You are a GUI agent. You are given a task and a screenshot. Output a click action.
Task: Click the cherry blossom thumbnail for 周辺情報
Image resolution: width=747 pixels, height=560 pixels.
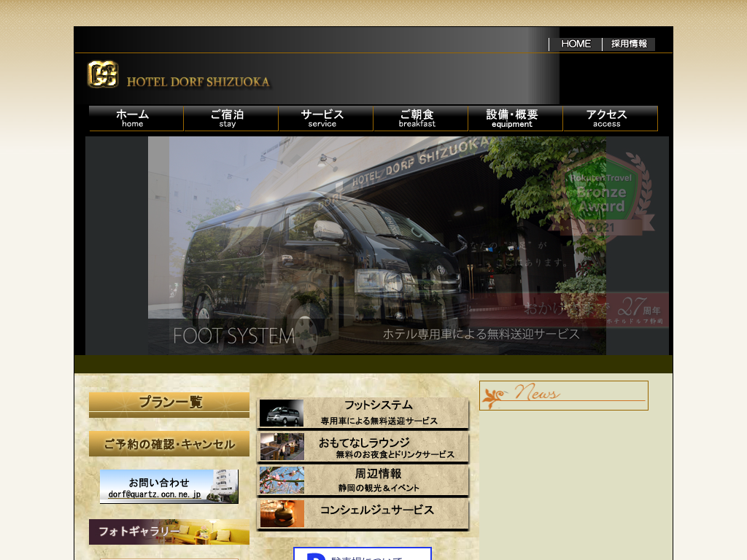[x=282, y=480]
